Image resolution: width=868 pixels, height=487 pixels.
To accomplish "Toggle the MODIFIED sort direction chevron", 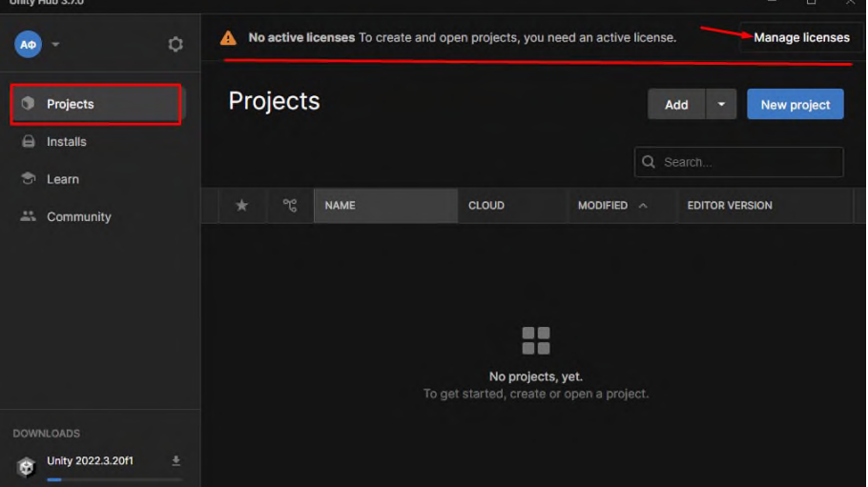I will (x=643, y=206).
